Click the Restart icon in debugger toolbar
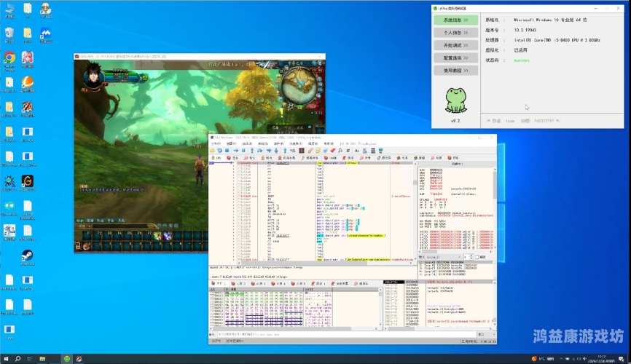 point(220,151)
